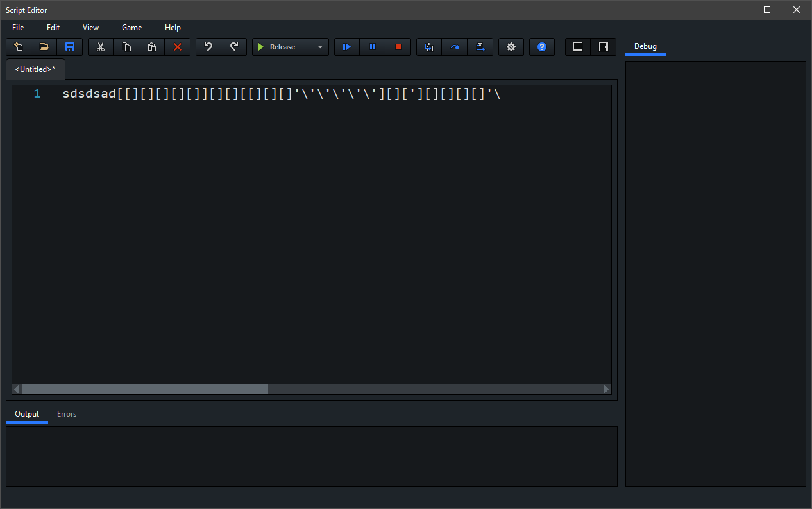Click the horizontal scrollbar thumb in the editor
The height and width of the screenshot is (509, 812).
[x=145, y=390]
